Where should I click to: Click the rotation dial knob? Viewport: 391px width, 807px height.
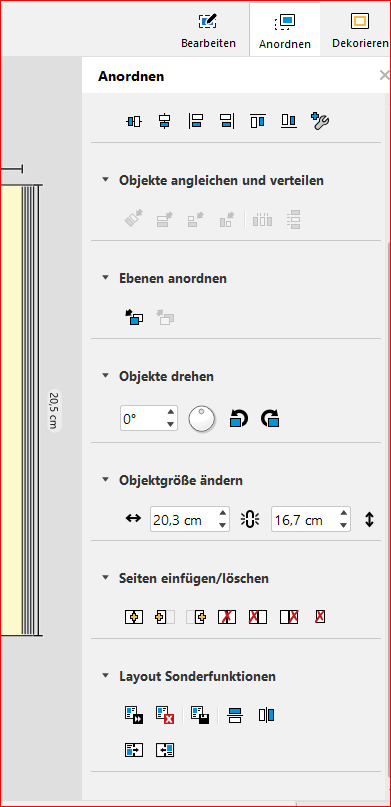click(202, 418)
